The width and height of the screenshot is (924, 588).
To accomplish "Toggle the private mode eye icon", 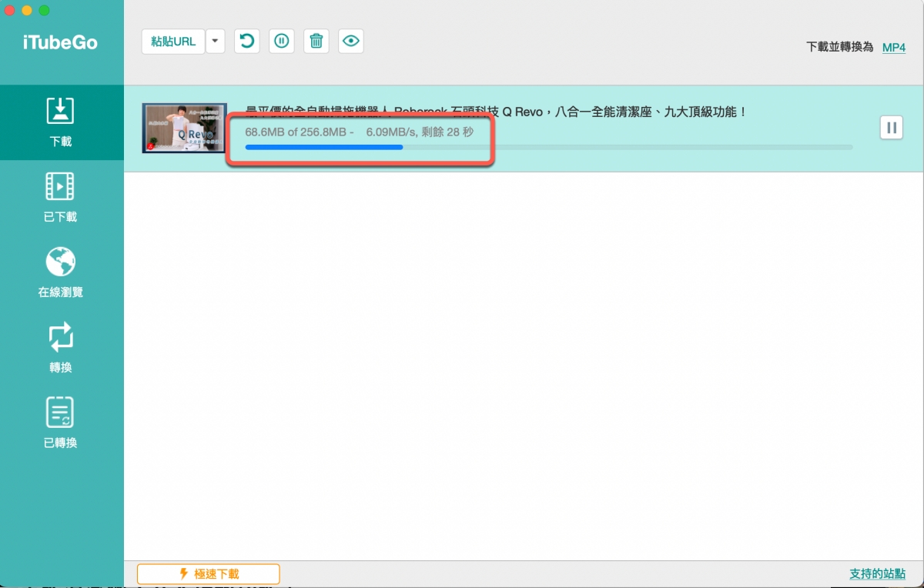I will 351,42.
